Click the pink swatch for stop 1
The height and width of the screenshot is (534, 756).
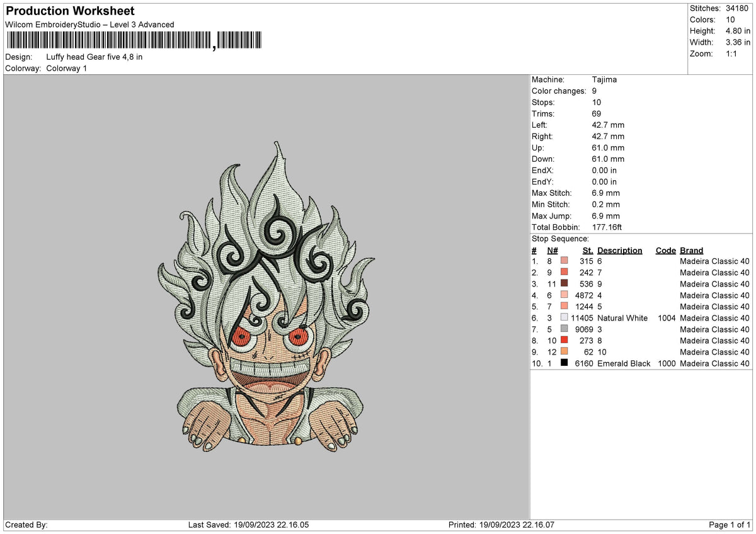[563, 261]
